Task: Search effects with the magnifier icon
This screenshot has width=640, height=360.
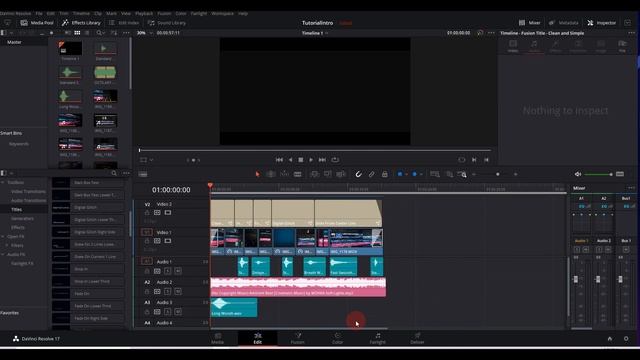Action: (x=114, y=173)
